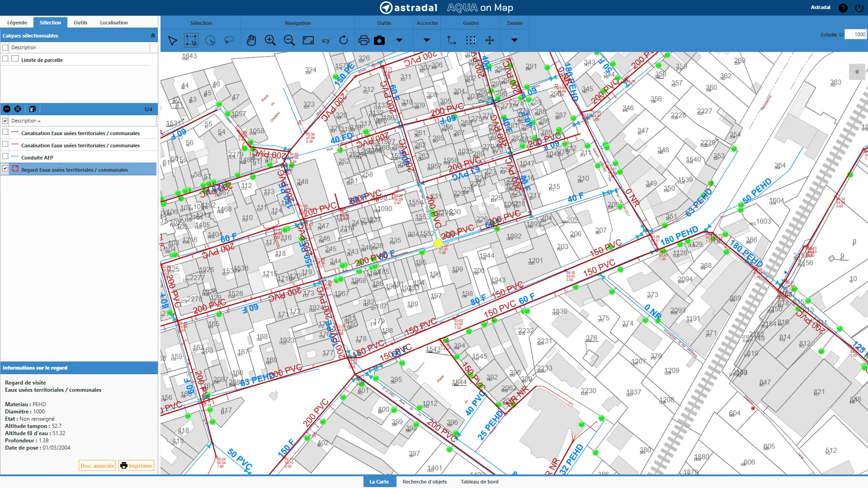The image size is (868, 488).
Task: Open the Accroche dropdown arrow
Action: [x=426, y=40]
